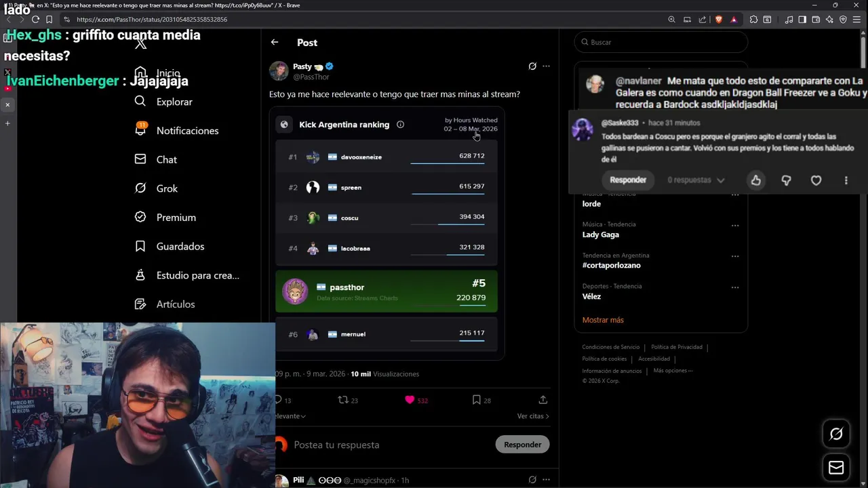Open Condiciones de Servicio link

(610, 347)
